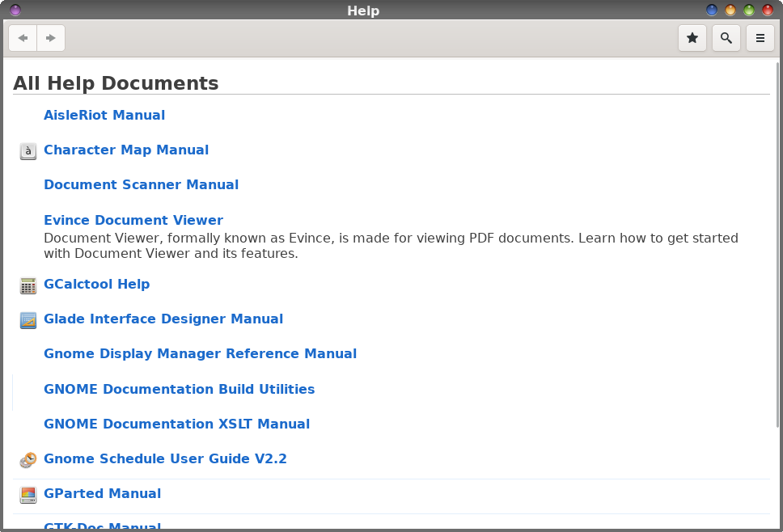Close the Help window with the red button
Screen dimensions: 783x532
click(768, 10)
